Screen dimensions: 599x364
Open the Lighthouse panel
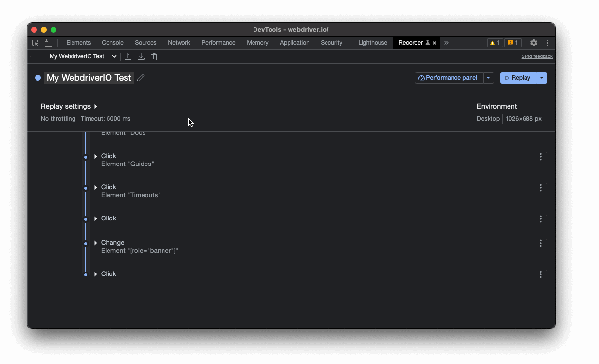372,43
